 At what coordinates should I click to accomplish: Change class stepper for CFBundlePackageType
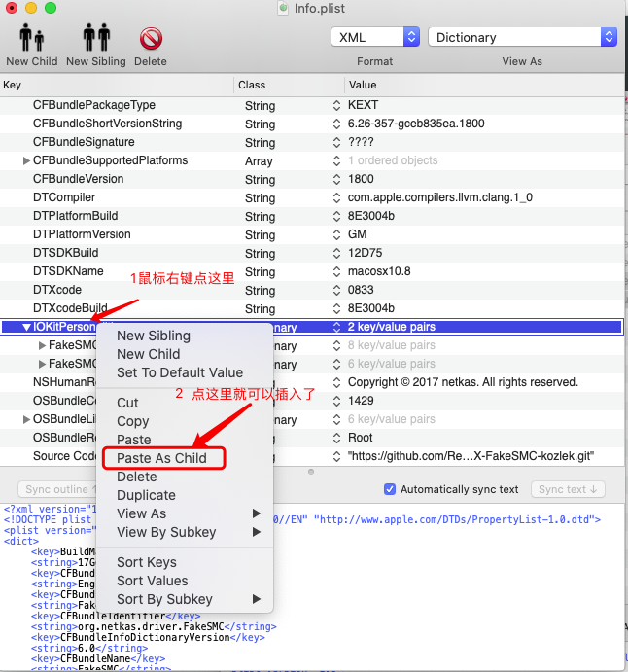(336, 105)
